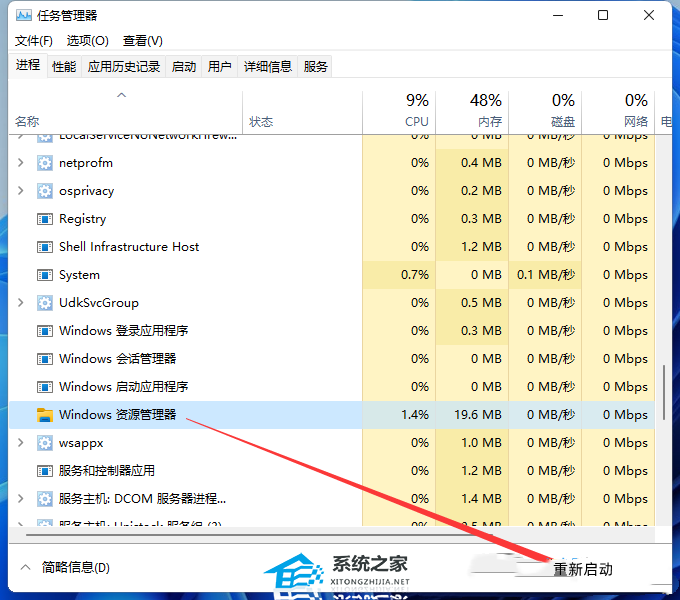Click the UdkSvcGroup gear icon
This screenshot has height=600, width=680.
(45, 303)
